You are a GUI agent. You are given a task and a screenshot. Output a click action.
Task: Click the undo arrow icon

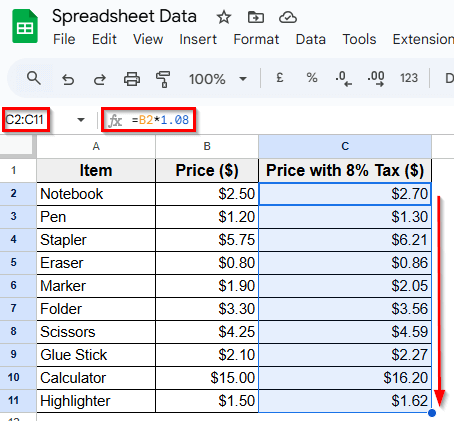(x=68, y=80)
